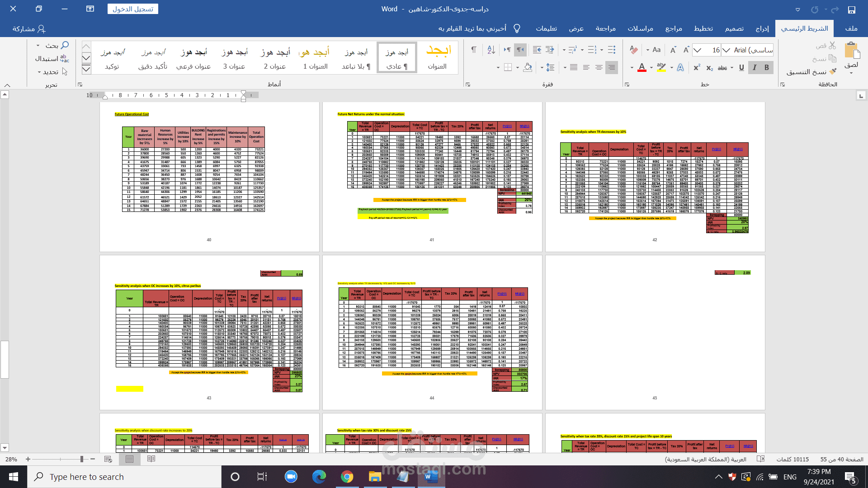Toggle Bold formatting off
Screen dimensions: 868x488
767,68
